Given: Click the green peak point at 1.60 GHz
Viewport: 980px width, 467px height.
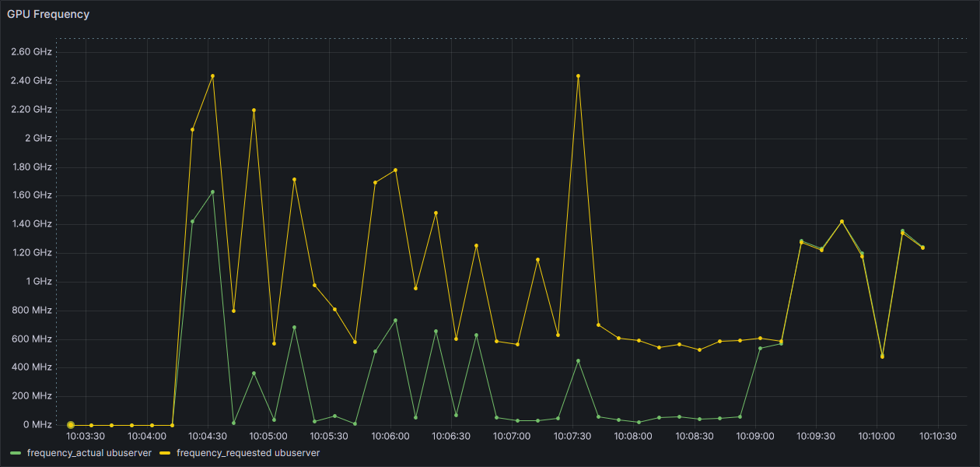Looking at the screenshot, I should pos(212,192).
